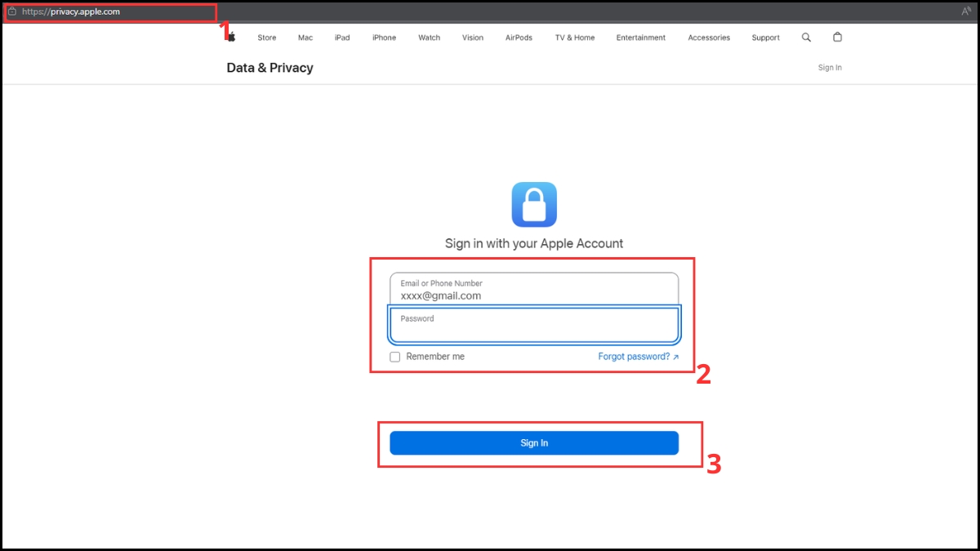Click the Apple logo icon
Image resolution: width=980 pixels, height=551 pixels.
(232, 37)
